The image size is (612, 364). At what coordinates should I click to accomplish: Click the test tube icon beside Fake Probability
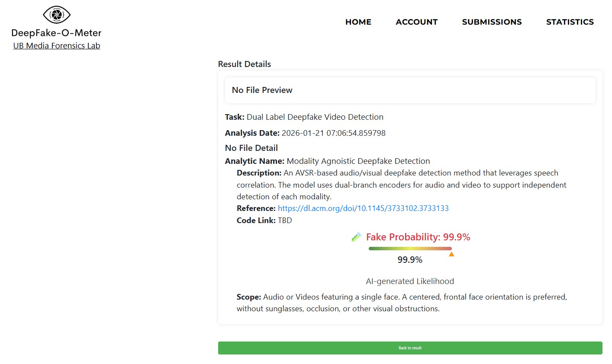[x=356, y=237]
